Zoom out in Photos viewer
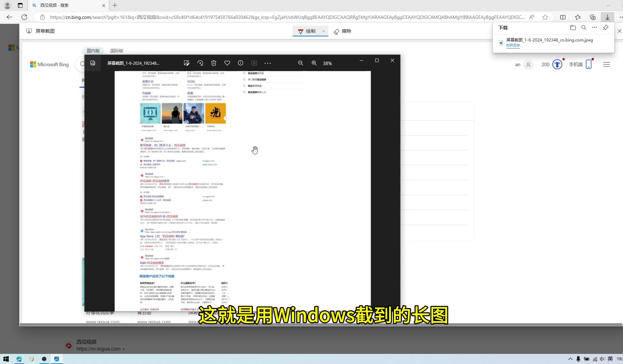The width and height of the screenshot is (623, 364). [301, 63]
